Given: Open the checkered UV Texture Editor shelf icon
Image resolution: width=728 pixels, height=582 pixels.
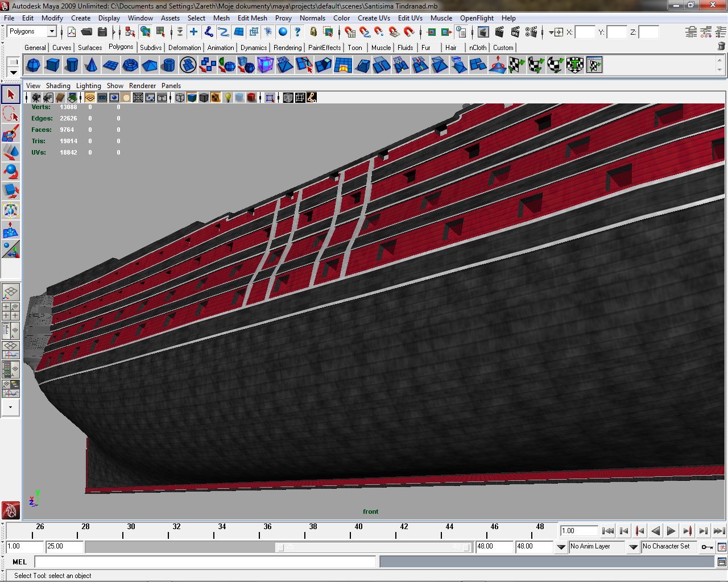Looking at the screenshot, I should pyautogui.click(x=594, y=65).
